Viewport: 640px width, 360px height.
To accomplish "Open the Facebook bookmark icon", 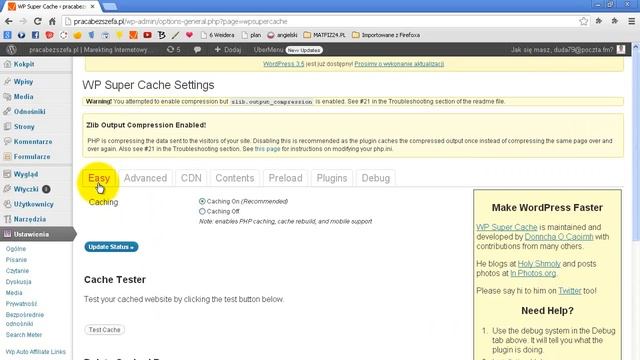I will pos(36,35).
